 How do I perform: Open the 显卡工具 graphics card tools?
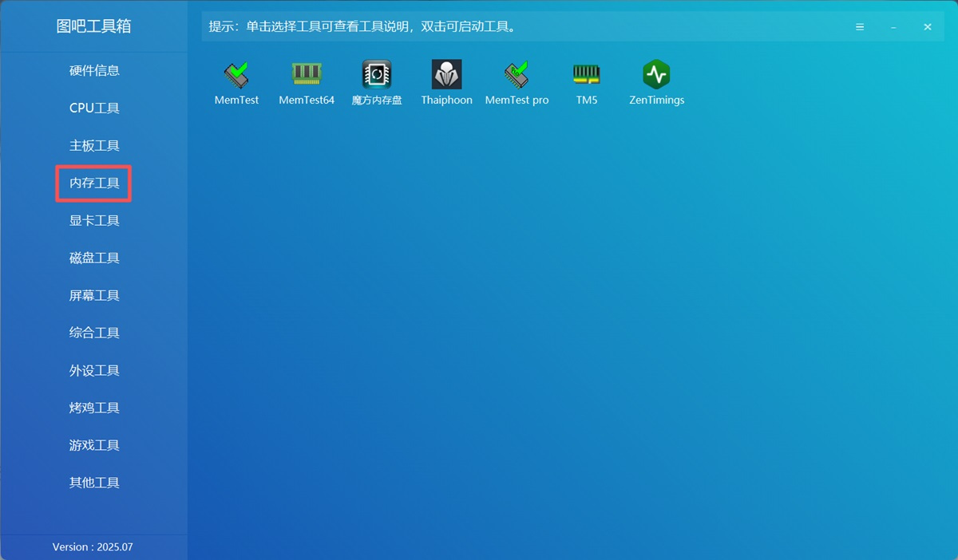click(93, 220)
